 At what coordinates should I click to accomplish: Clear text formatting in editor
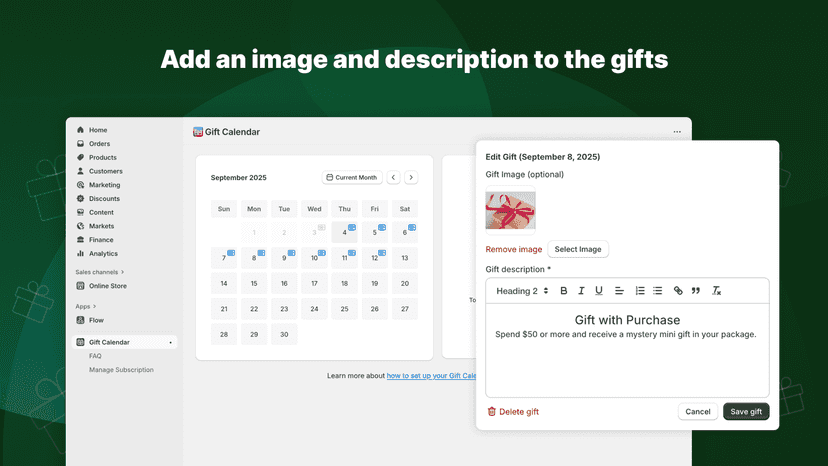(717, 291)
